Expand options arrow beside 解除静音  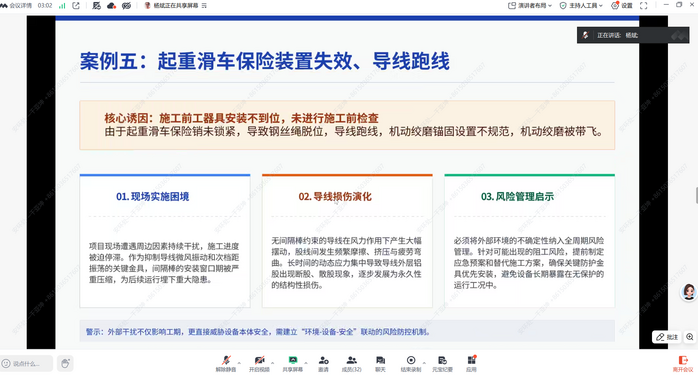pyautogui.click(x=239, y=363)
